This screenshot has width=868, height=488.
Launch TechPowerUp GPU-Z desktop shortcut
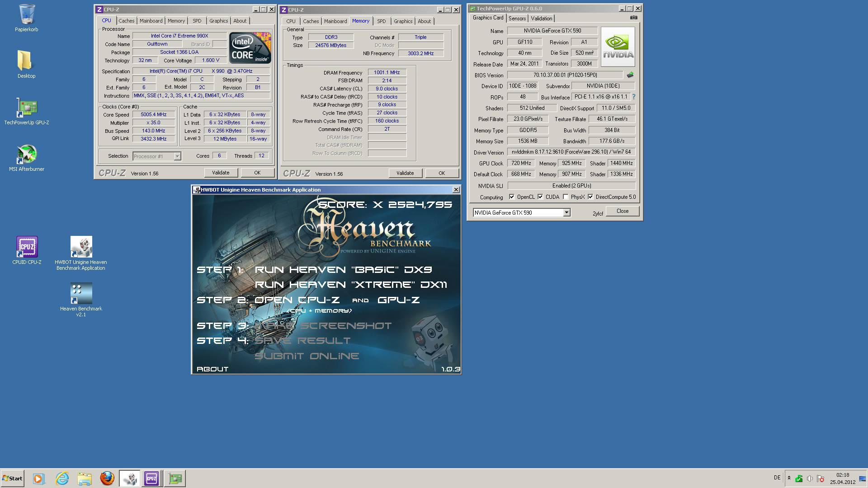point(27,111)
